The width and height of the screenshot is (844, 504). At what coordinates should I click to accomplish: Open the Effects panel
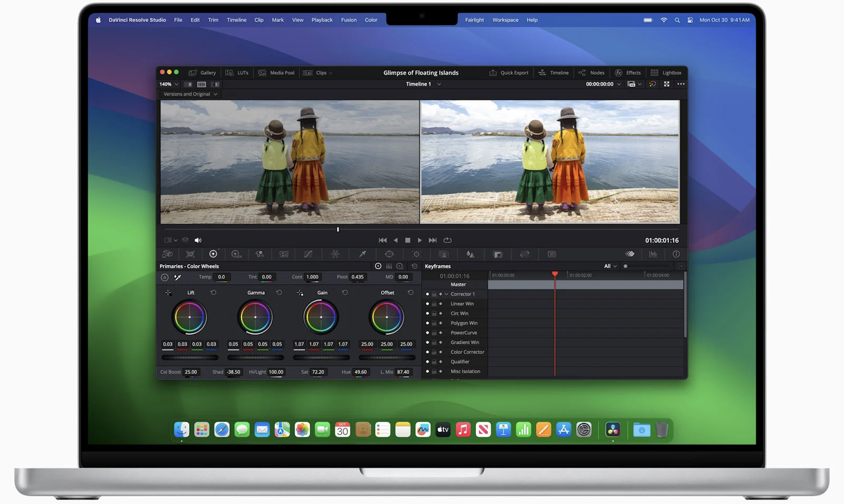628,73
